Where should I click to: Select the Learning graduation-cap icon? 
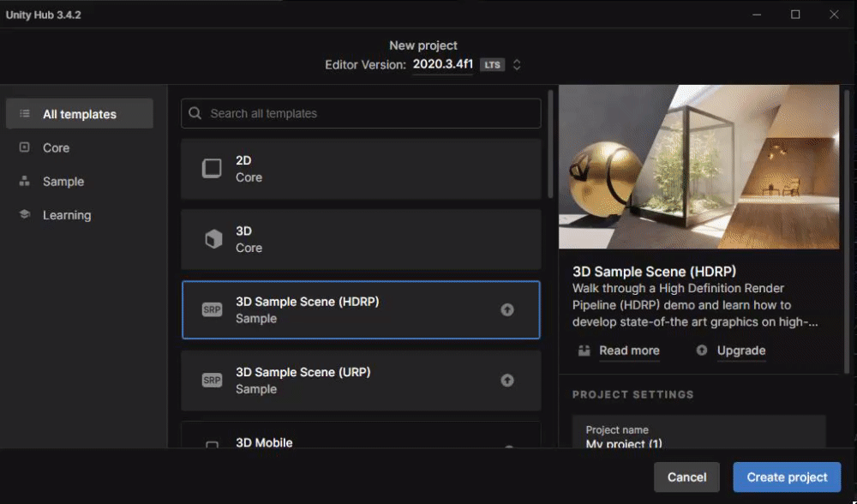coord(23,215)
